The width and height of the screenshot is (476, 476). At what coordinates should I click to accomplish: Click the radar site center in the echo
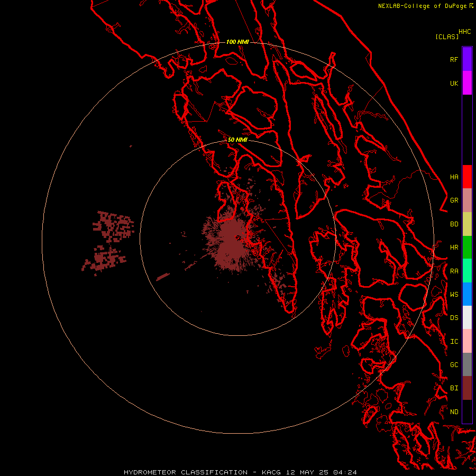click(237, 237)
